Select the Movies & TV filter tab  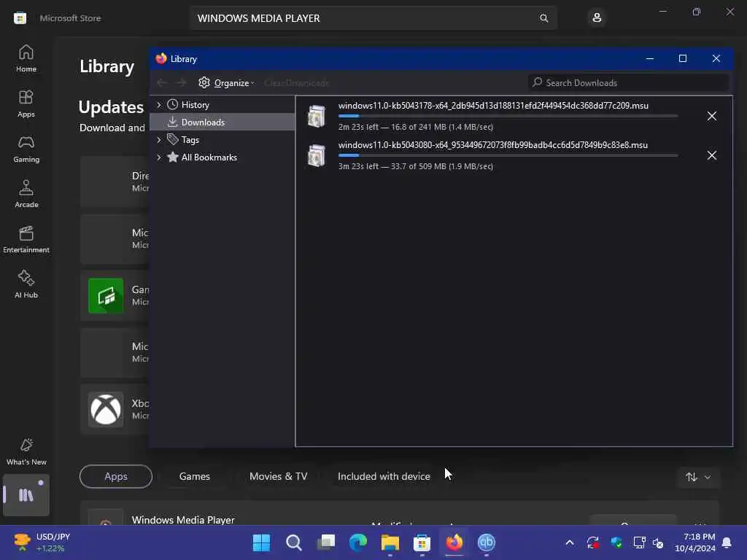point(278,477)
